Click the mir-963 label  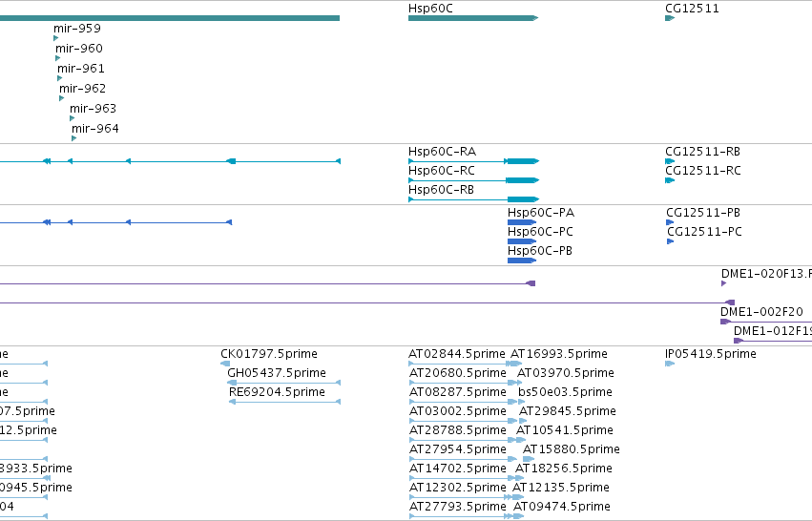click(94, 109)
